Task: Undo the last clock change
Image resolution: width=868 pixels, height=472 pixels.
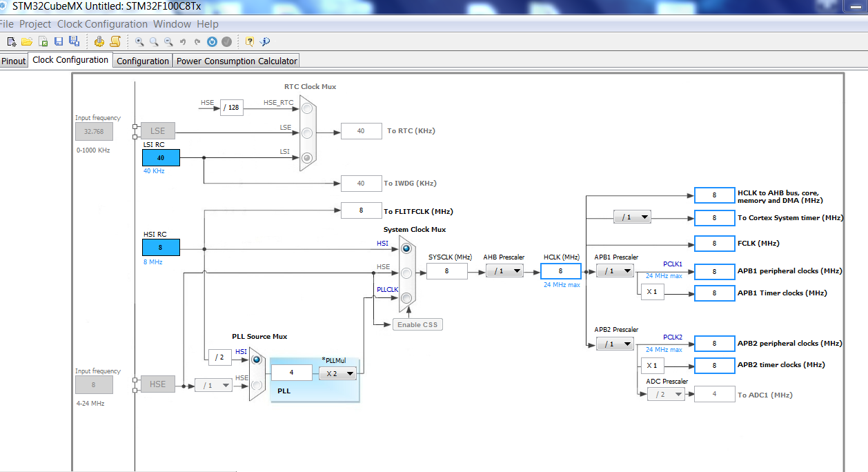Action: click(184, 41)
